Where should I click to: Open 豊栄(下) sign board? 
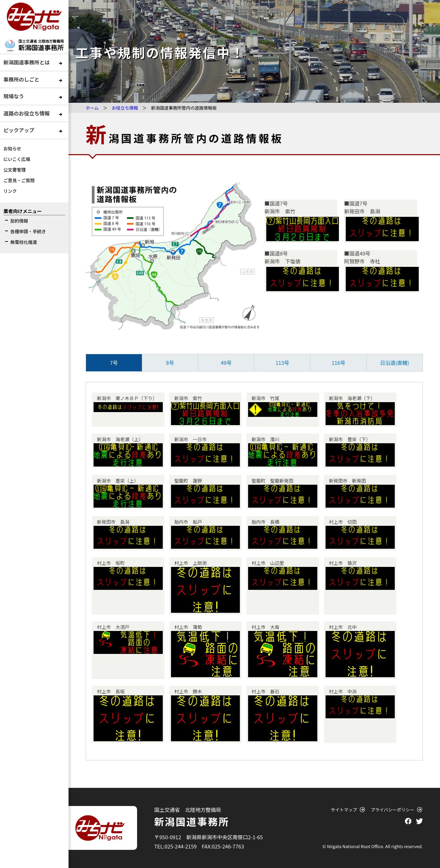(360, 455)
